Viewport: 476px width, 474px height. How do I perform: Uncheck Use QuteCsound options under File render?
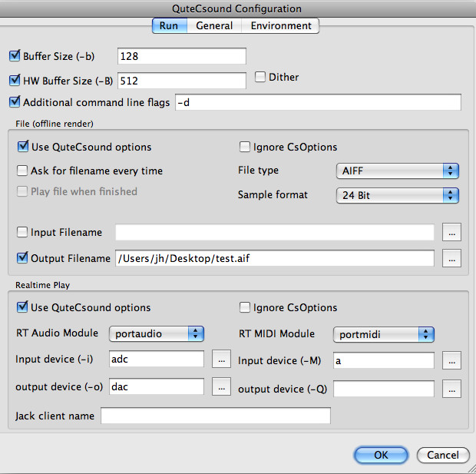pyautogui.click(x=23, y=147)
